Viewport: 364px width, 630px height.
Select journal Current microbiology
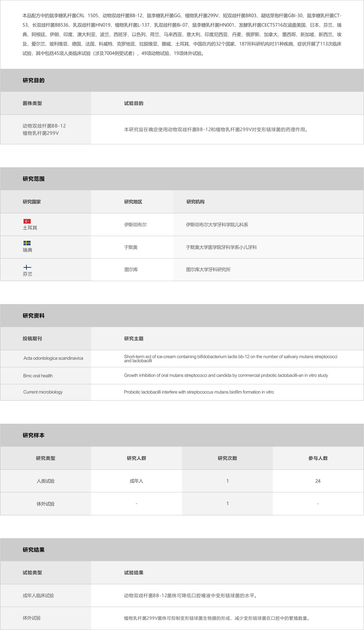point(43,392)
